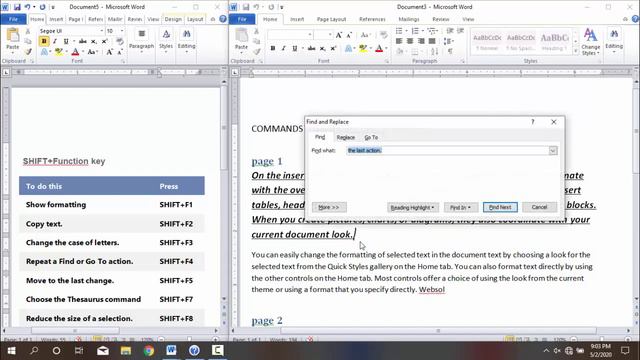Toggle Strikethrough in Document5 ribbon

click(83, 41)
